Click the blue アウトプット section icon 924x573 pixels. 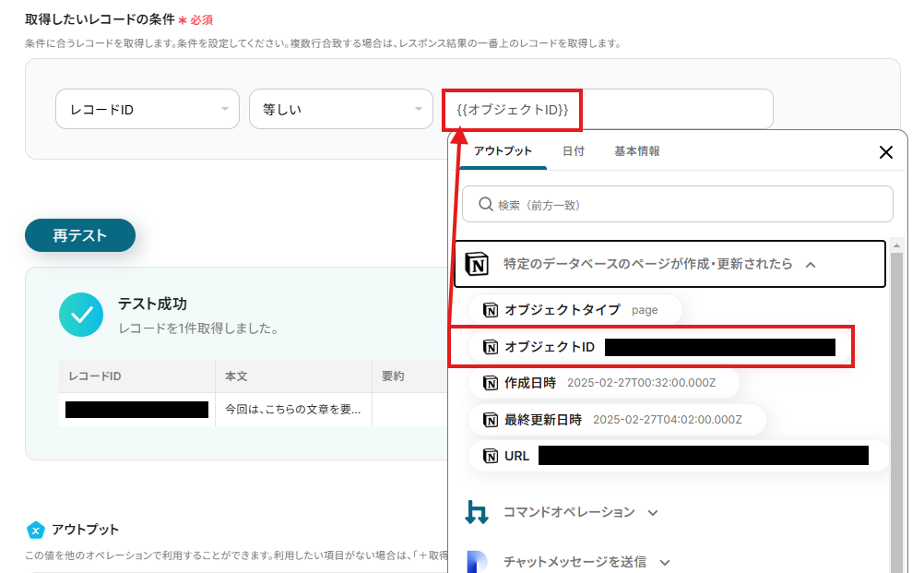point(35,530)
